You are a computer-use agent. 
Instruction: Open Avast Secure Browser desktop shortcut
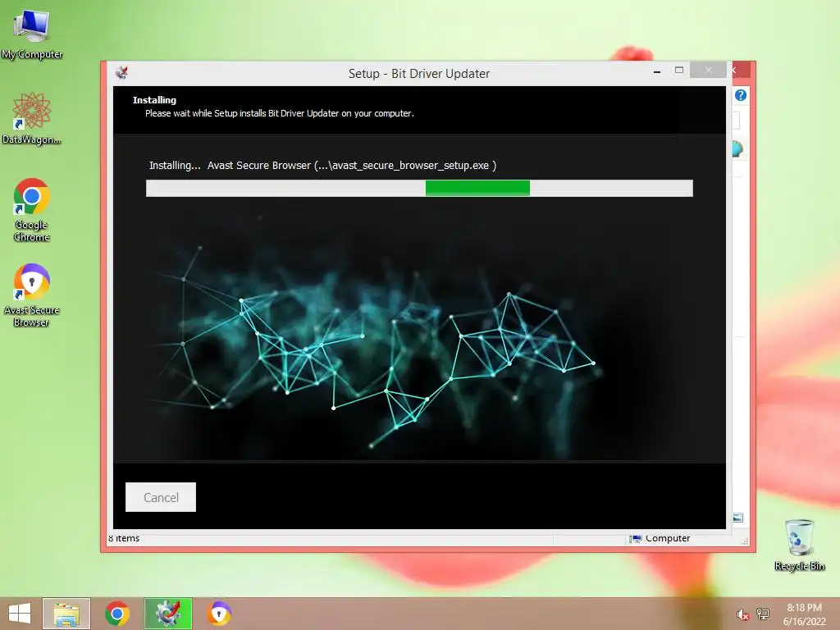point(32,295)
